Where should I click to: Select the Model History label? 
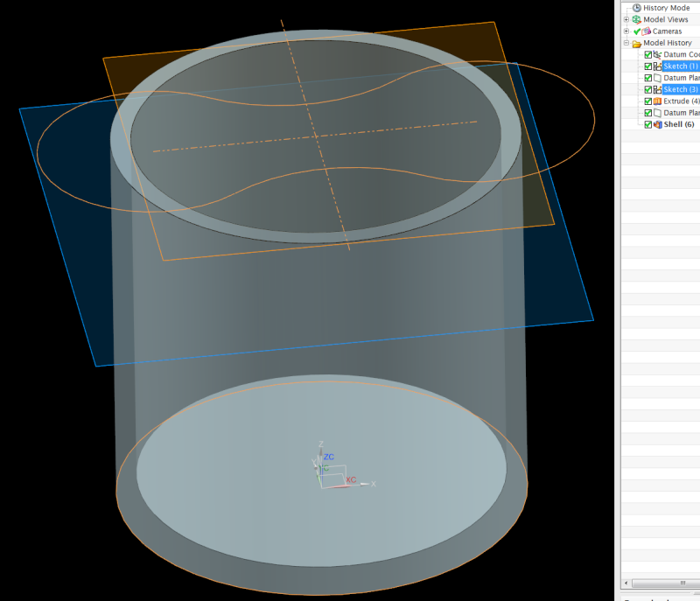(x=668, y=43)
